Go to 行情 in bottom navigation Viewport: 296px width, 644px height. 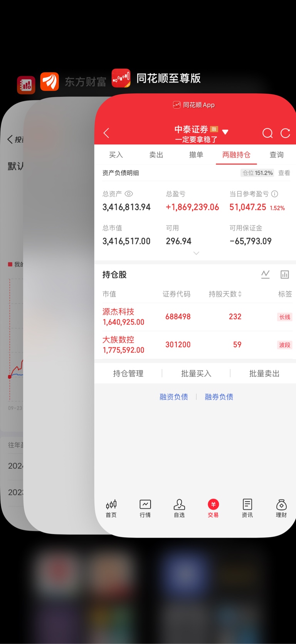pos(145,508)
